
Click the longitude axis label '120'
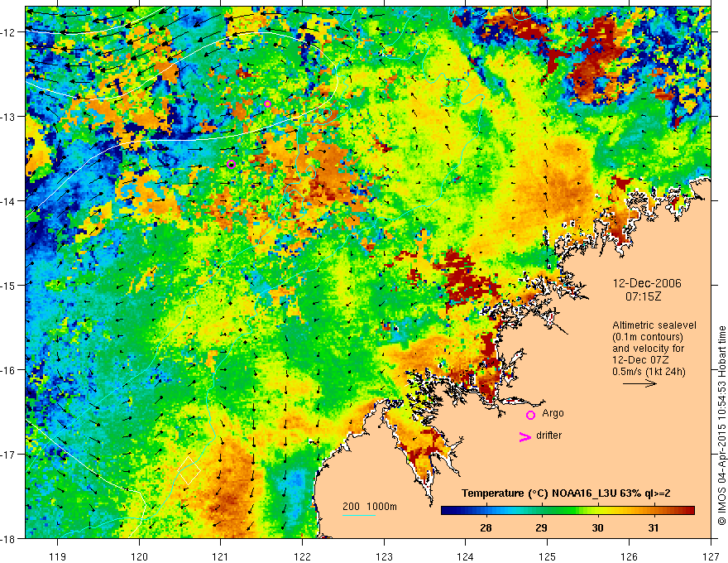(139, 557)
